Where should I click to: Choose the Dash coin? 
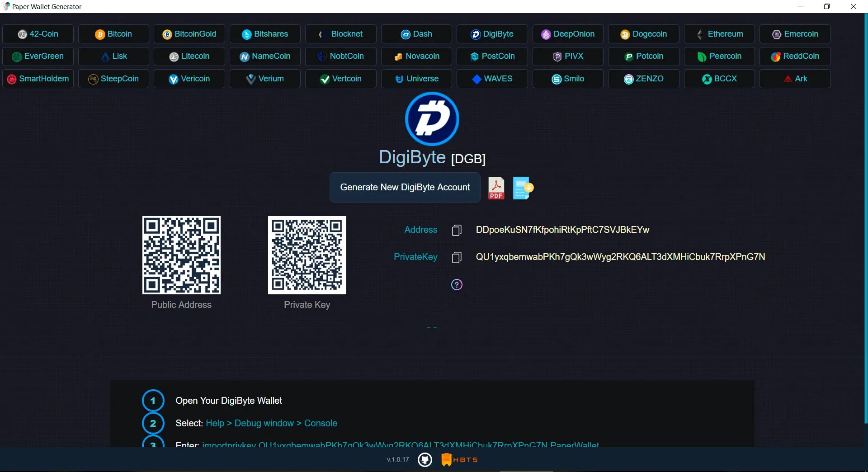click(416, 34)
